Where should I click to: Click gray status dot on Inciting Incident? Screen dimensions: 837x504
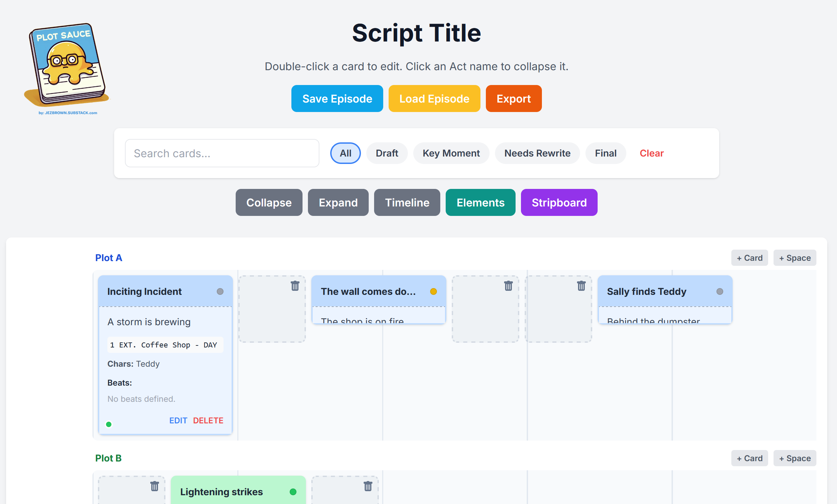[220, 291]
